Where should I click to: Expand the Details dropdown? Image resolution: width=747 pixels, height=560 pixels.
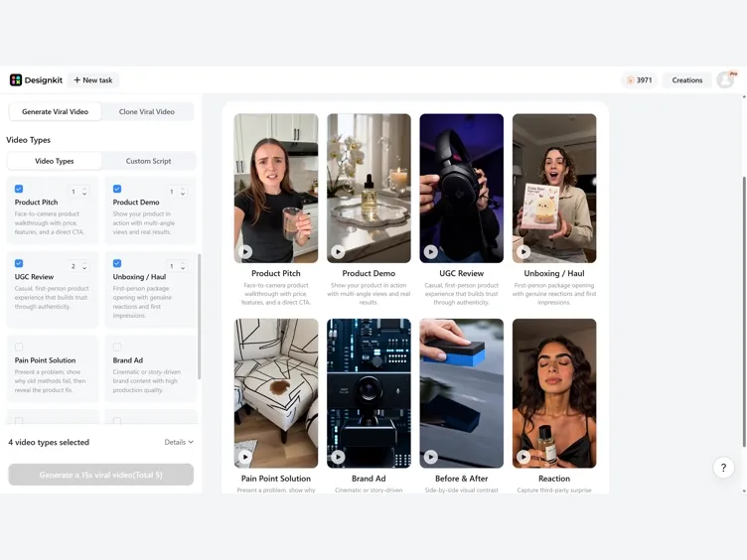[179, 442]
